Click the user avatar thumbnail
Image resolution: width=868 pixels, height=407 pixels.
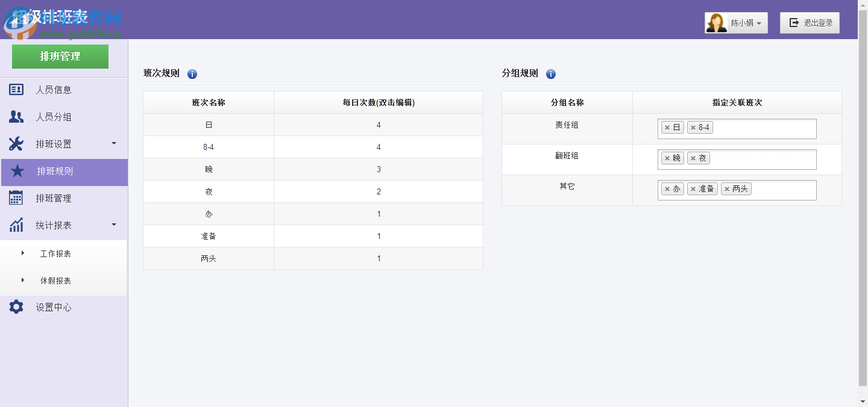coord(717,22)
